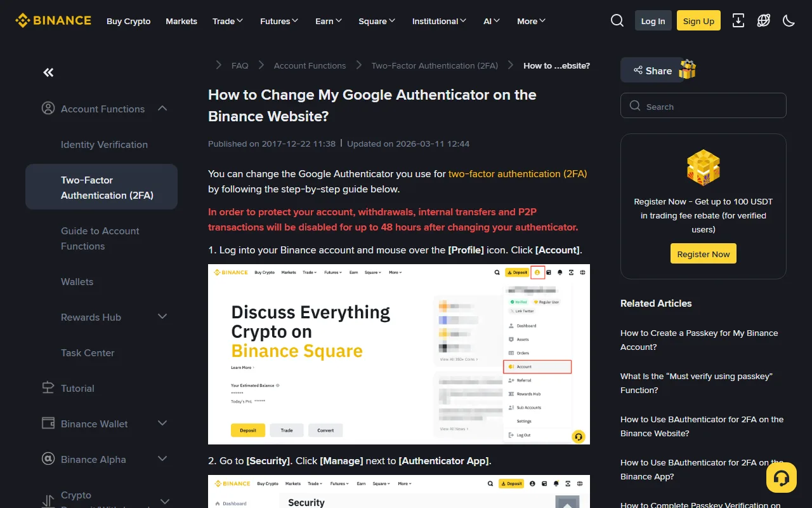812x508 pixels.
Task: Open Guide to Account Functions sidebar item
Action: [x=100, y=238]
